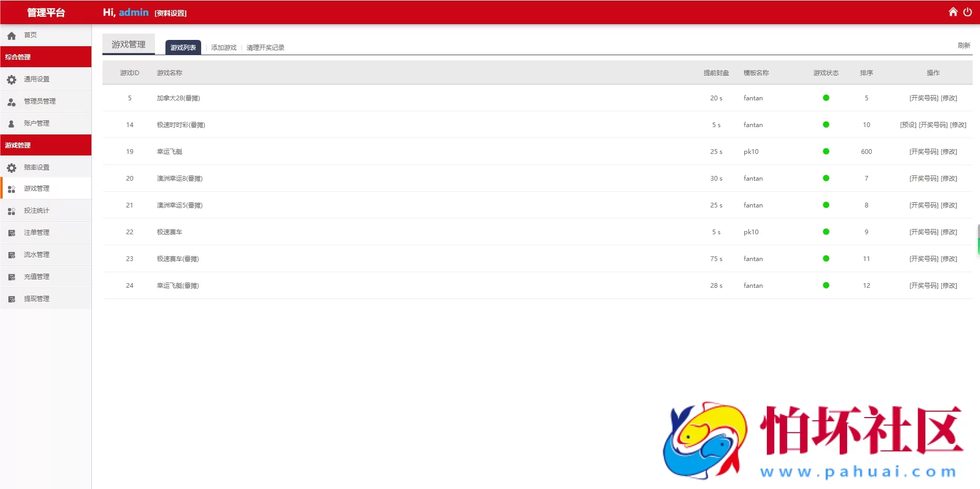Open 资料设置 next to admin name

(x=171, y=13)
